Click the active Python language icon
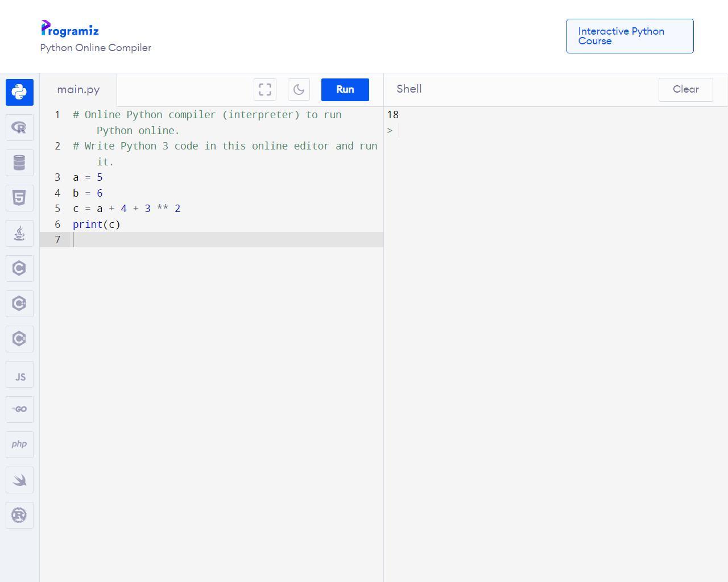728x582 pixels. pos(19,92)
